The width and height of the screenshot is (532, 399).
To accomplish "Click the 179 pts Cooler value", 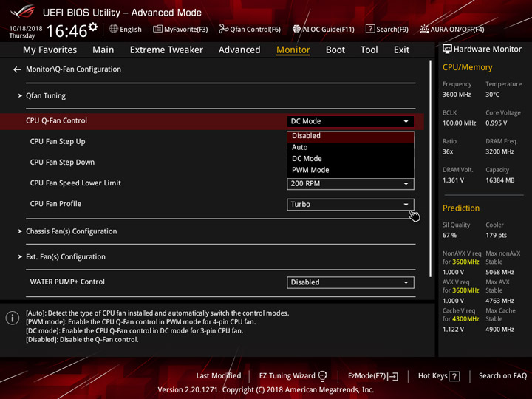I will 496,236.
